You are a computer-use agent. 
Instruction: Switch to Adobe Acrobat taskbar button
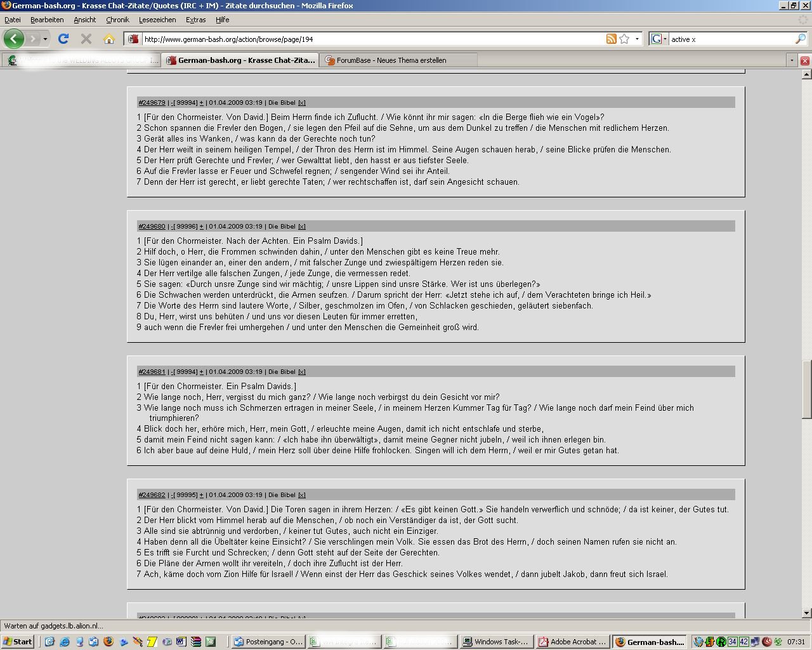(x=572, y=642)
